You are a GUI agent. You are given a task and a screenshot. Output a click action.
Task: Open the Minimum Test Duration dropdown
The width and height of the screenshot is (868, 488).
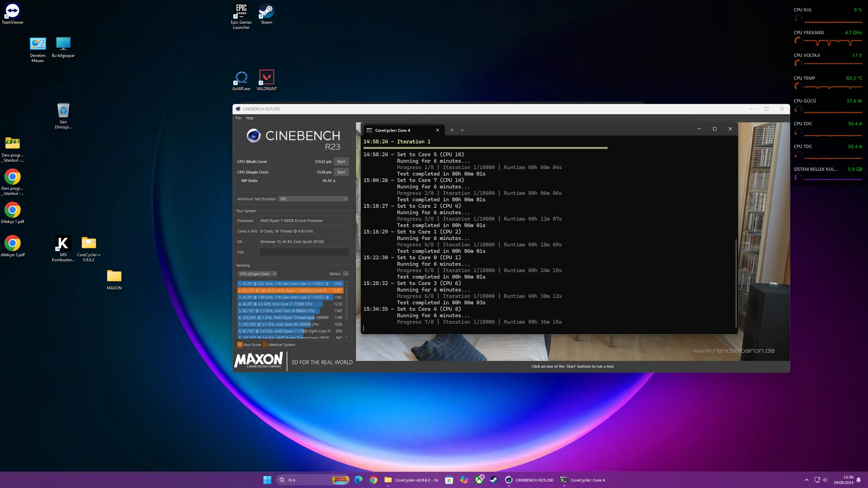point(314,199)
